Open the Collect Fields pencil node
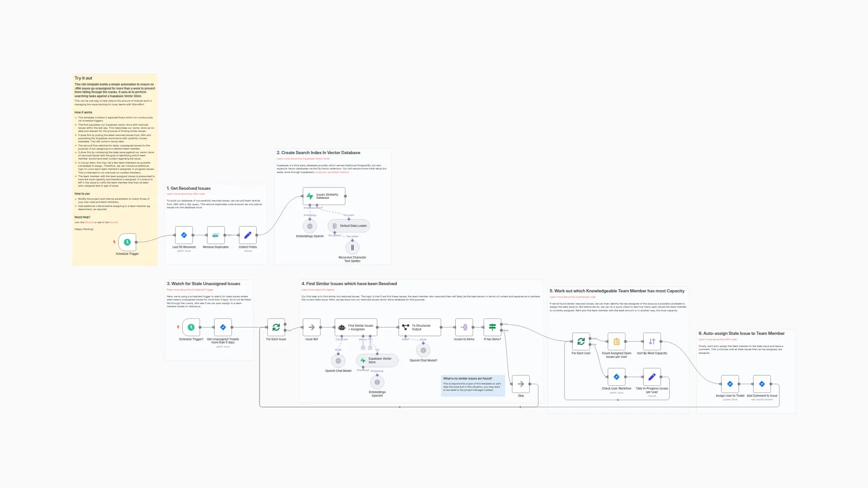Screen dimensions: 868x488 pyautogui.click(x=248, y=235)
